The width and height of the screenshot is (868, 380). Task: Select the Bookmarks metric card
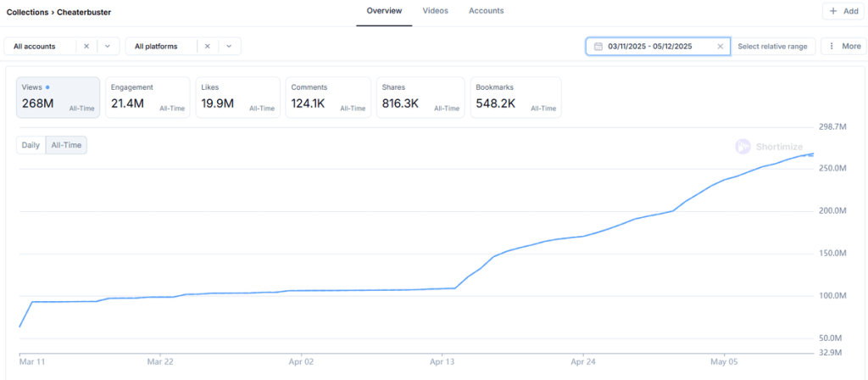tap(515, 98)
